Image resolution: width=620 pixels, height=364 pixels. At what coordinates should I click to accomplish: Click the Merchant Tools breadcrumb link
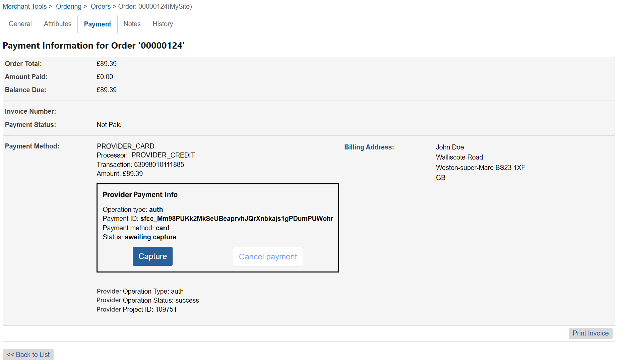coord(24,6)
